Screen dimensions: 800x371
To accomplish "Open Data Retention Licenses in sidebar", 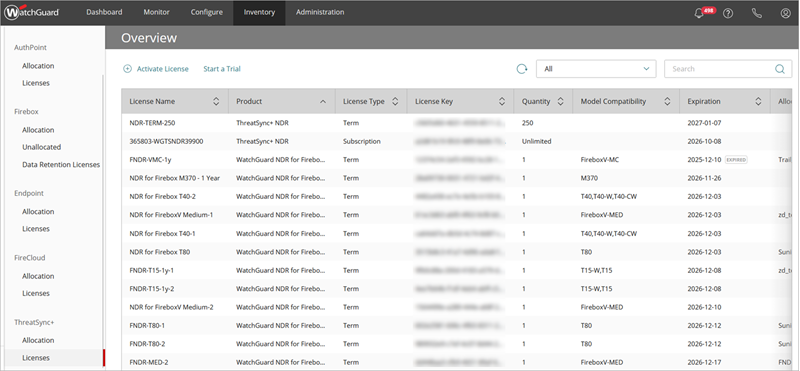I will [61, 164].
